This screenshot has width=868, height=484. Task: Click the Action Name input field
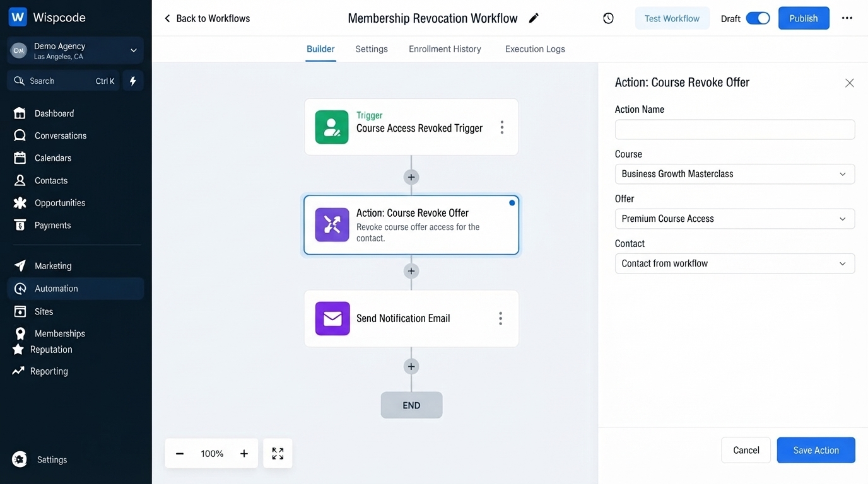pyautogui.click(x=735, y=129)
